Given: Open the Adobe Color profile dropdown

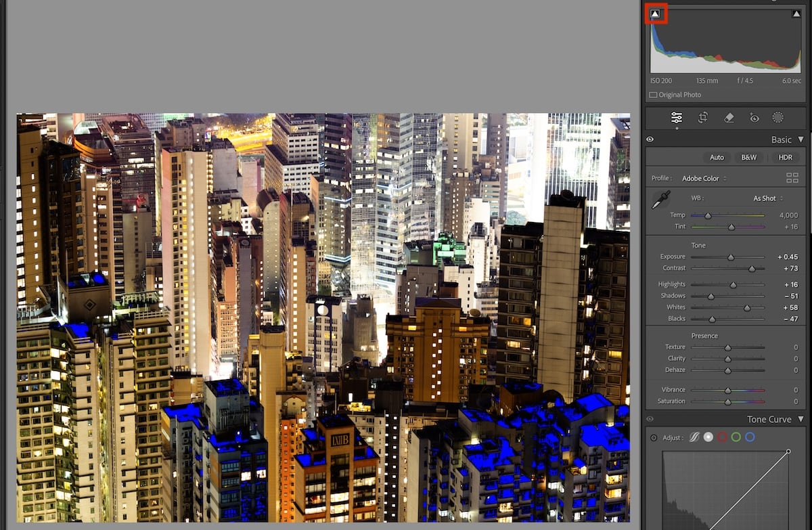Looking at the screenshot, I should tap(704, 178).
